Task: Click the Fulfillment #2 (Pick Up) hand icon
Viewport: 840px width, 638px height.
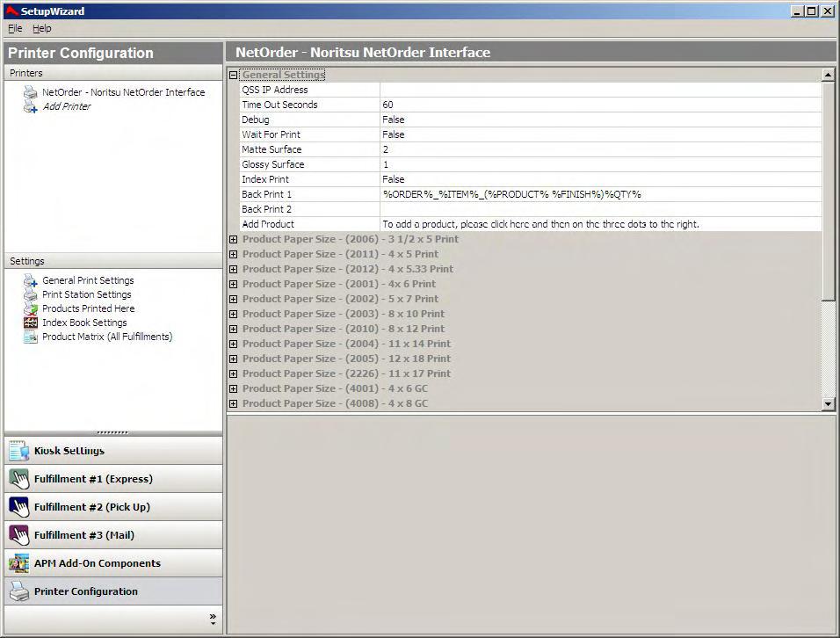Action: point(19,507)
